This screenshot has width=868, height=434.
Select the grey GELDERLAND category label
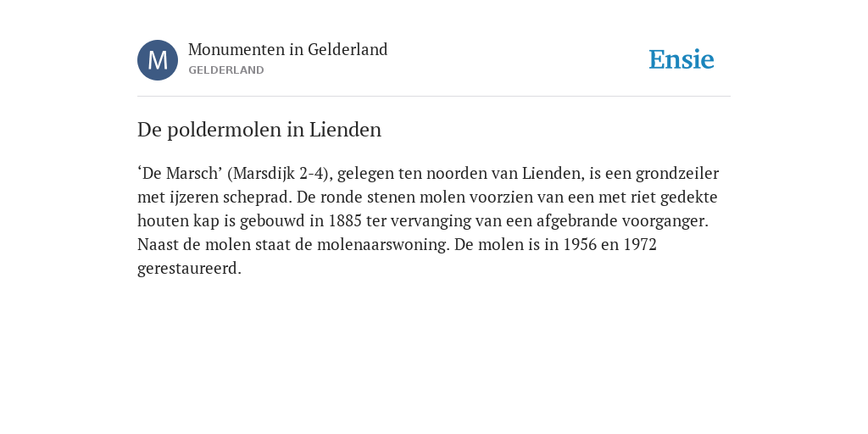click(x=225, y=70)
